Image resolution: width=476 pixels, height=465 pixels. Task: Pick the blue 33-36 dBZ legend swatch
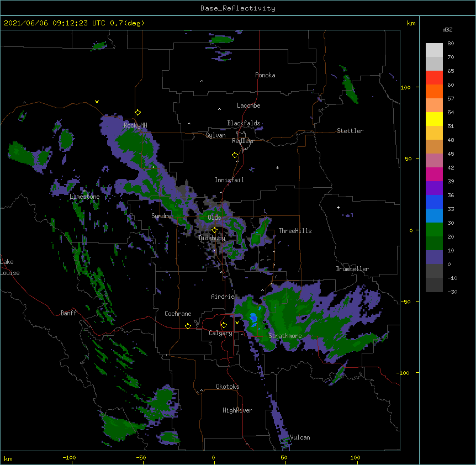434,202
